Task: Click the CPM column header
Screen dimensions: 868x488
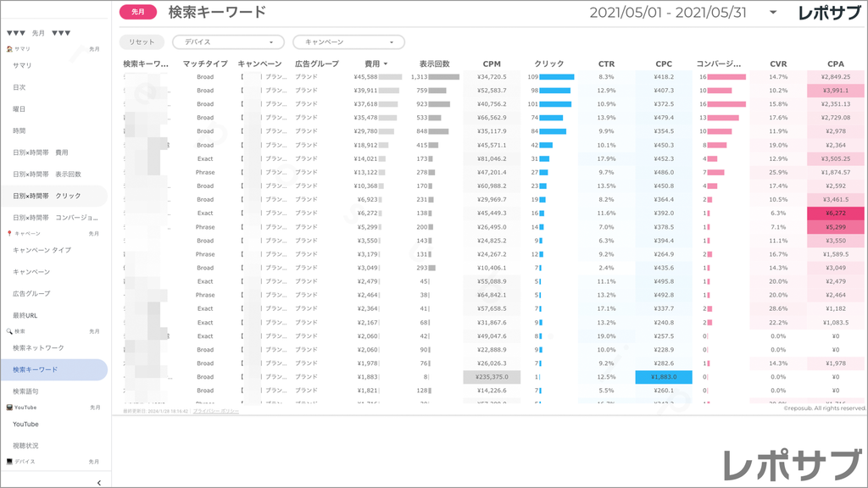Action: tap(492, 64)
